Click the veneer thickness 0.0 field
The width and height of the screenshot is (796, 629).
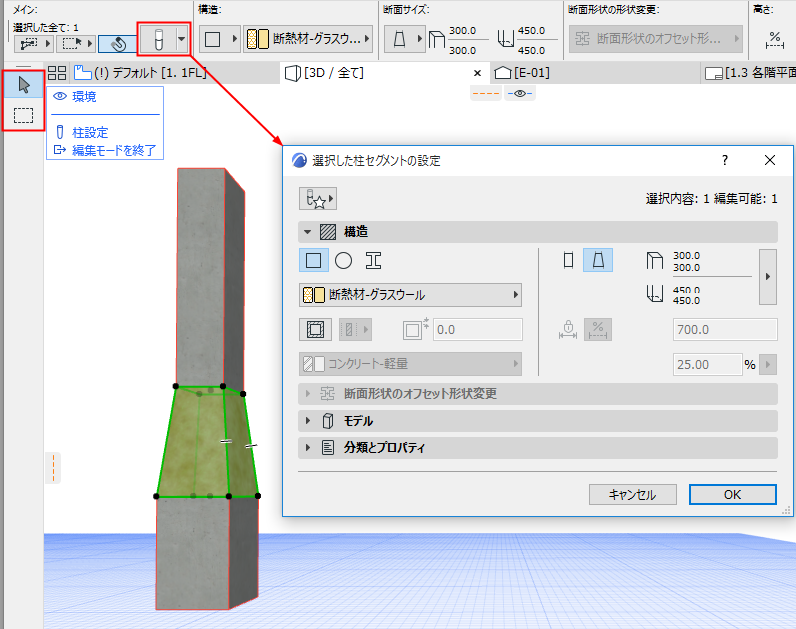477,330
